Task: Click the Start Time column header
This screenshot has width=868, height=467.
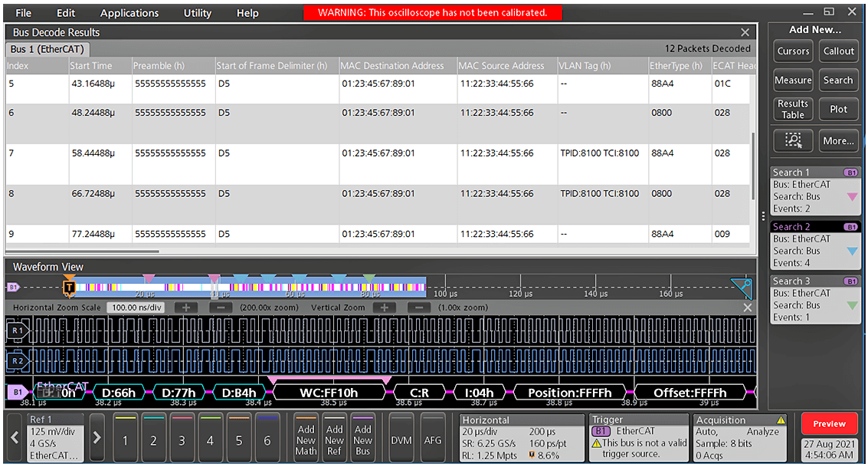Action: (100, 65)
